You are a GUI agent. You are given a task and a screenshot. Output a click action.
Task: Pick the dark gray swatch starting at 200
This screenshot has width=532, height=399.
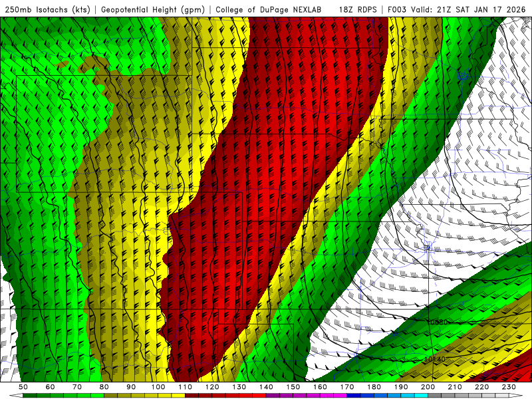coord(435,396)
